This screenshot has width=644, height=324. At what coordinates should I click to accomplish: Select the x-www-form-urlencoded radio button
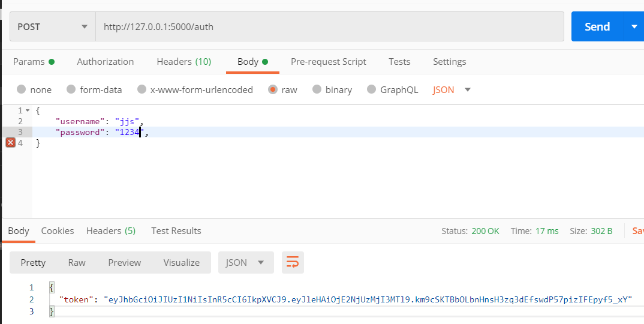pos(142,89)
